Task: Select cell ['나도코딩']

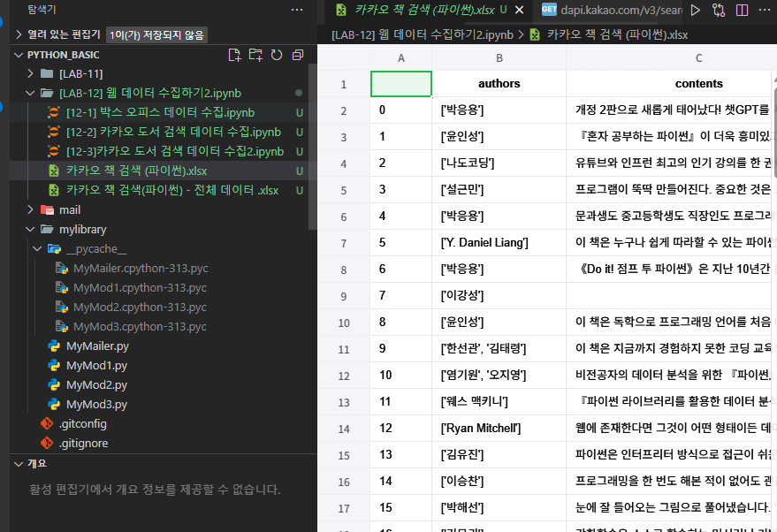Action: point(499,163)
